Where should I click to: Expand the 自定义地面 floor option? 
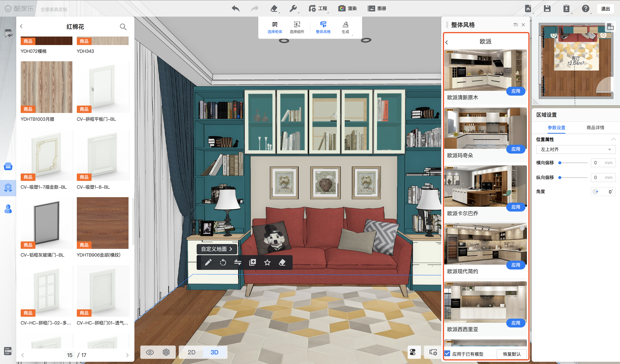click(217, 249)
